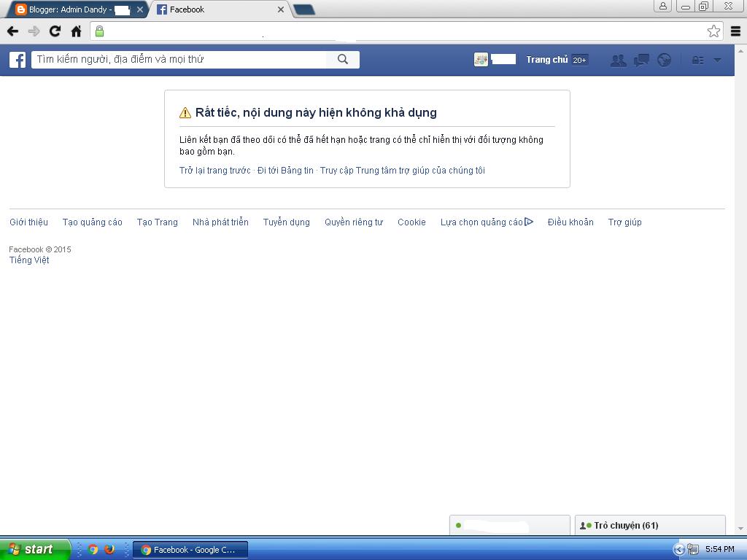The image size is (747, 560).
Task: Click the 5:54 PM taskbar clock
Action: tap(720, 550)
